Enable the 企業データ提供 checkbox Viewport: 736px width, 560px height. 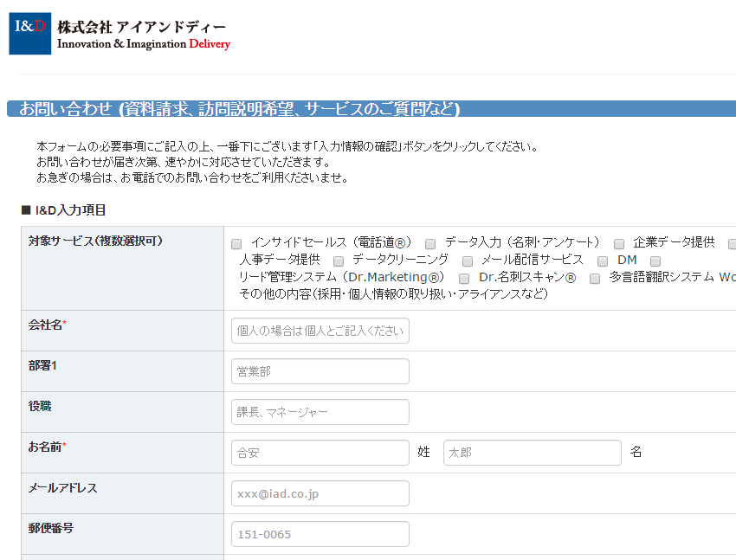619,244
